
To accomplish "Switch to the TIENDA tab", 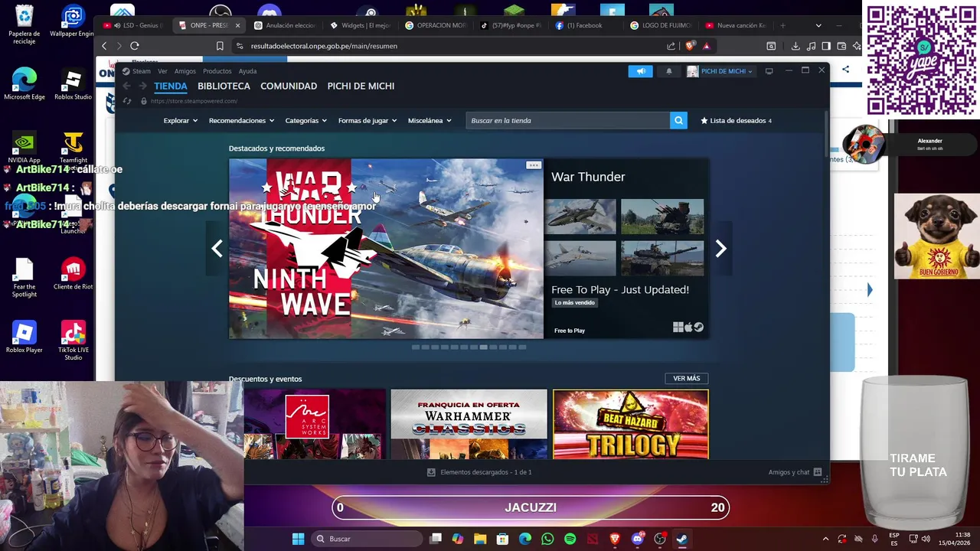I will pos(171,86).
